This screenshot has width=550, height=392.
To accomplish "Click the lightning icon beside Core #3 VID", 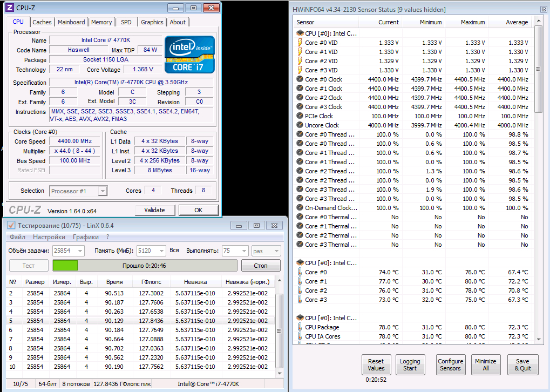I will tap(300, 70).
